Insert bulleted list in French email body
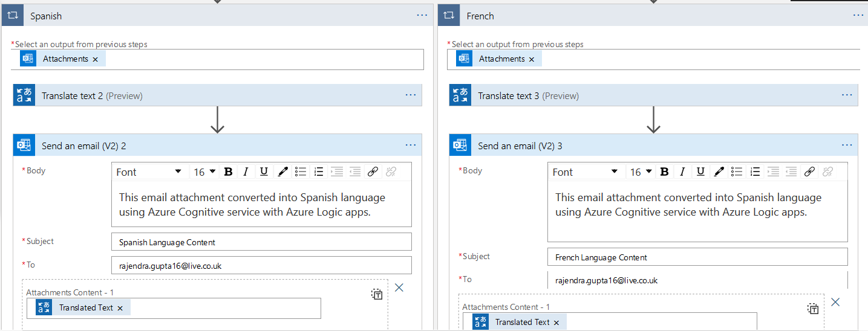 (737, 172)
